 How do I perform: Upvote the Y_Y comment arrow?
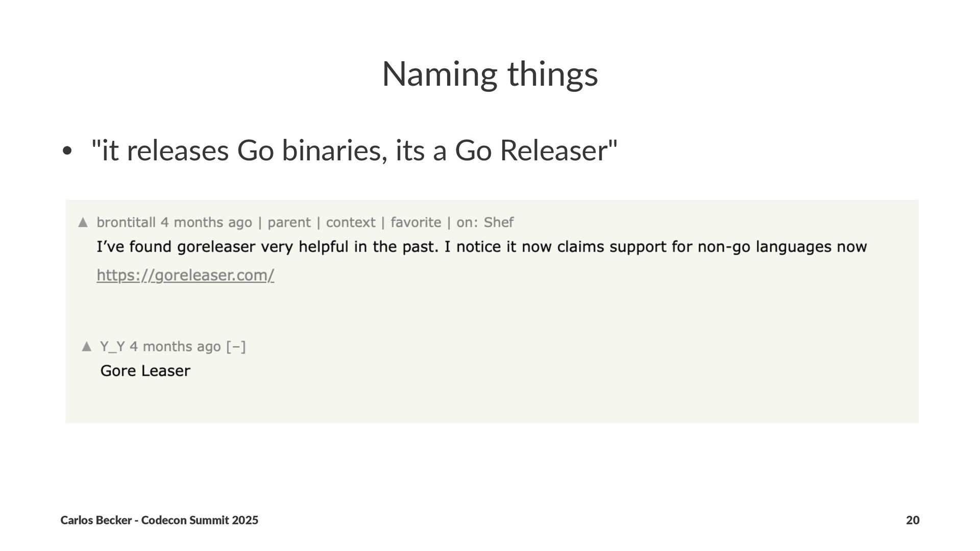[x=86, y=347]
